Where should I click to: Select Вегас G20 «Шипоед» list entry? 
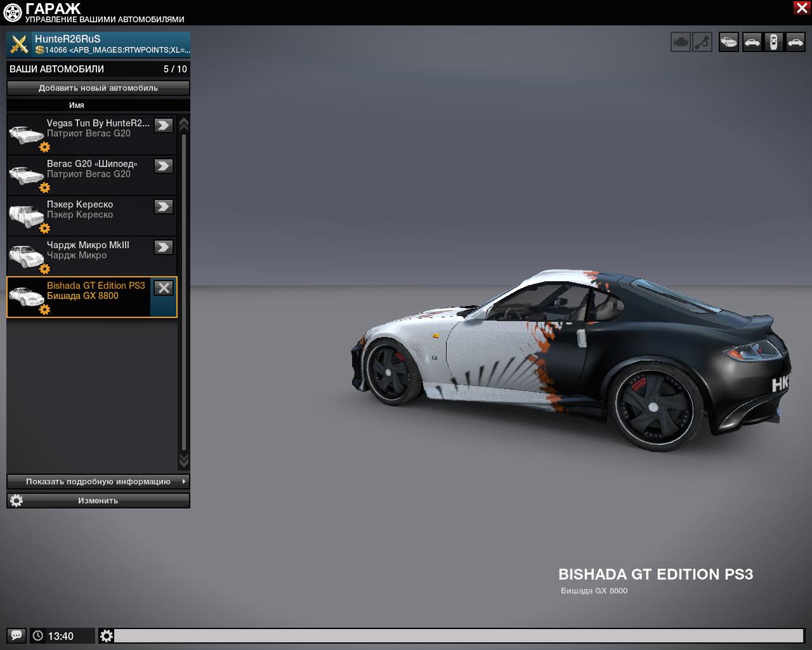89,169
